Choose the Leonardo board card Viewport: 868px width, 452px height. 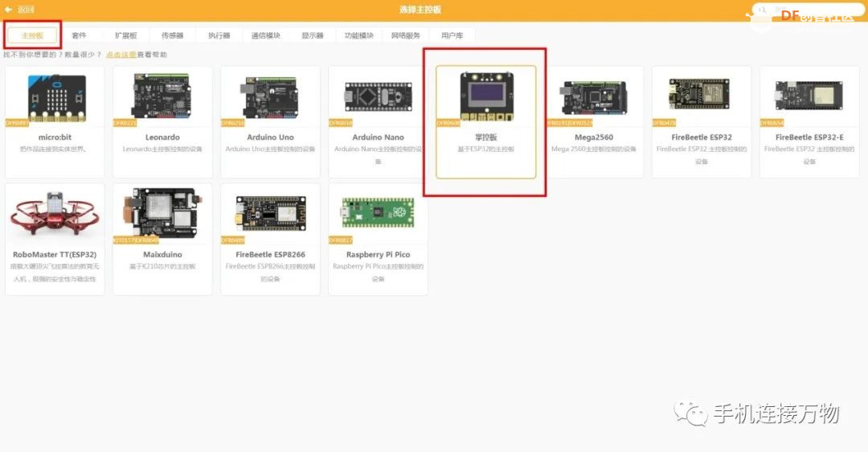(x=162, y=122)
